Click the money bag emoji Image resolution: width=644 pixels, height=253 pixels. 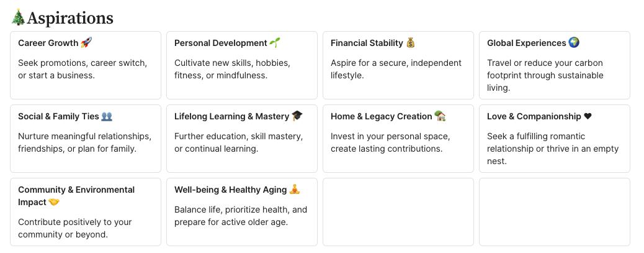click(x=410, y=43)
